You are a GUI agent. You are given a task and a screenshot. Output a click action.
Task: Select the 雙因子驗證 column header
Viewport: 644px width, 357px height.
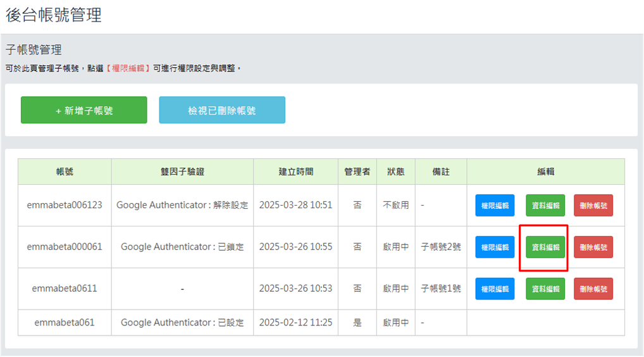[182, 172]
